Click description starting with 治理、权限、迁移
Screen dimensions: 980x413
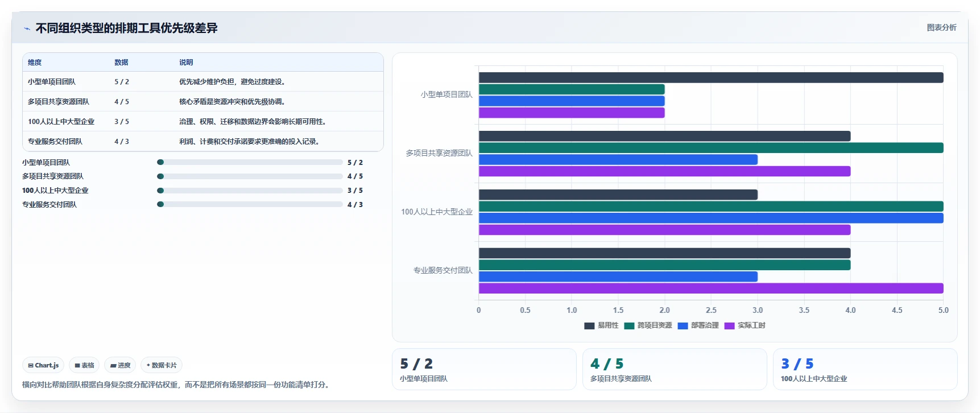[x=254, y=122]
